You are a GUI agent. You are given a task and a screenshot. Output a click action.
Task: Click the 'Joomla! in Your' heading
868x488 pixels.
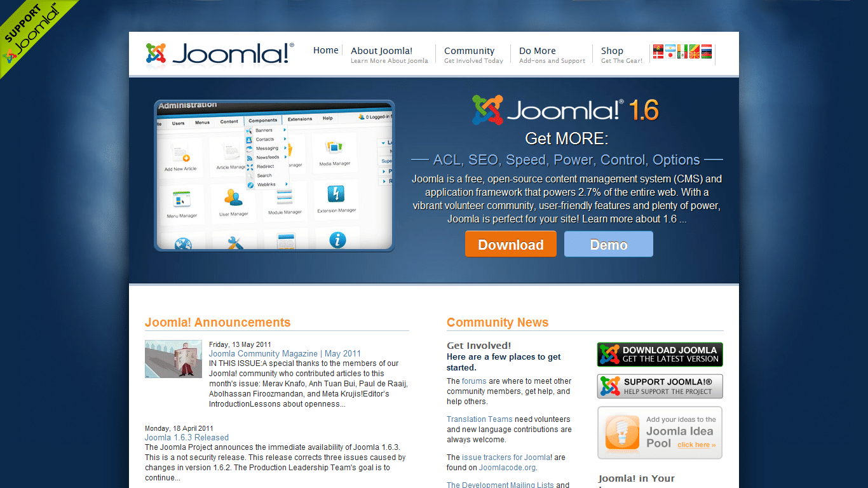(x=637, y=478)
